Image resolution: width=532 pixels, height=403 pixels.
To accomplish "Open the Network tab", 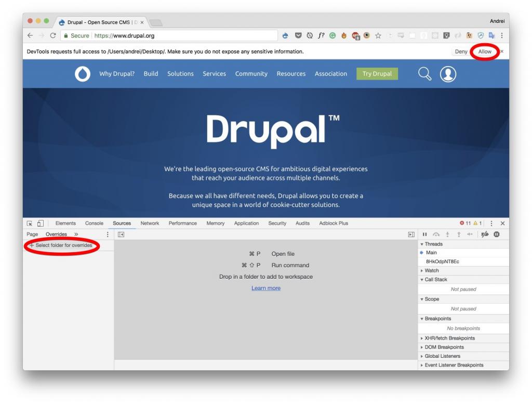I will point(150,223).
